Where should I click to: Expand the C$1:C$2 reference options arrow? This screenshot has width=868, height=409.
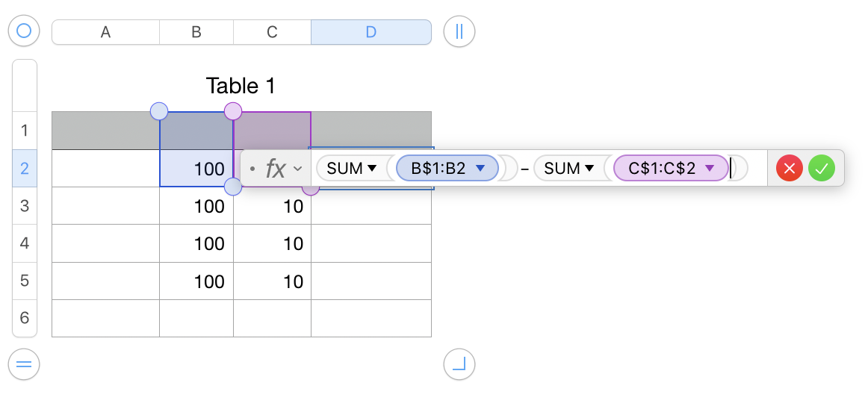pyautogui.click(x=710, y=169)
